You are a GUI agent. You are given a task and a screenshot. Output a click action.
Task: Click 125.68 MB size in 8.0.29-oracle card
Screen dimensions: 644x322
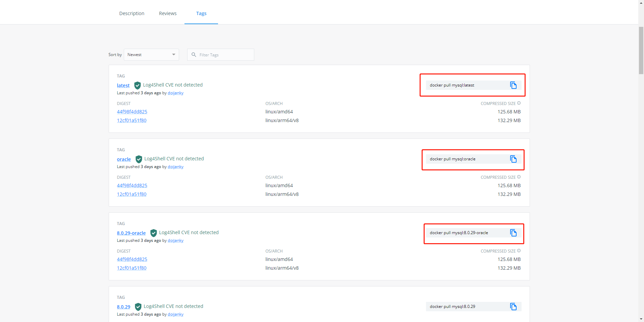[x=509, y=259]
